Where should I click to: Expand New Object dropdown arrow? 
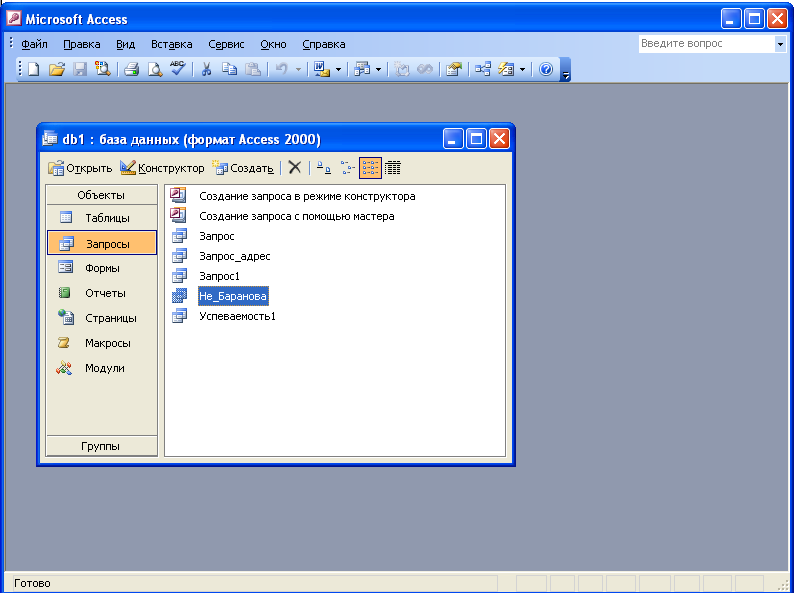[x=523, y=69]
